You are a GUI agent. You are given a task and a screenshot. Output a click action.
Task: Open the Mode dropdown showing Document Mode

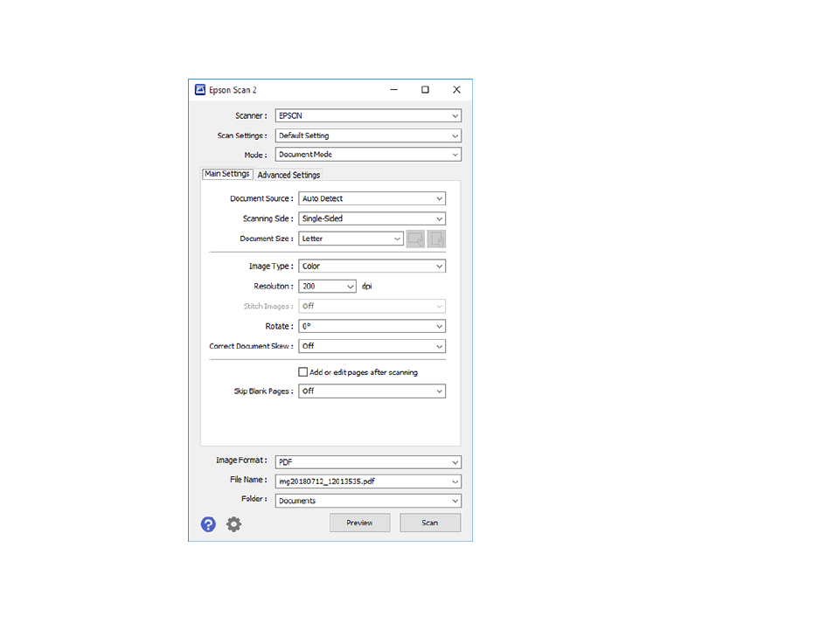(x=368, y=154)
